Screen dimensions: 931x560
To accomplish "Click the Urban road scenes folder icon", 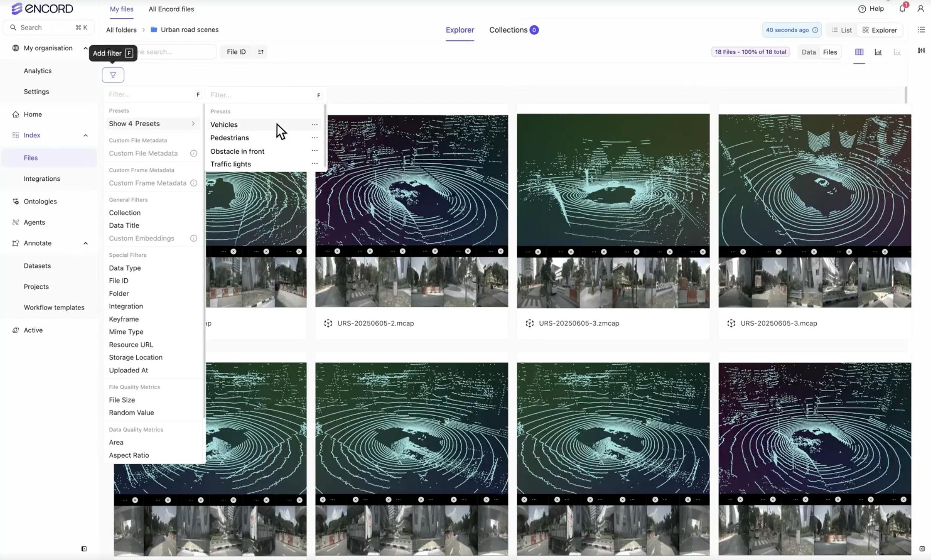I will (x=154, y=30).
